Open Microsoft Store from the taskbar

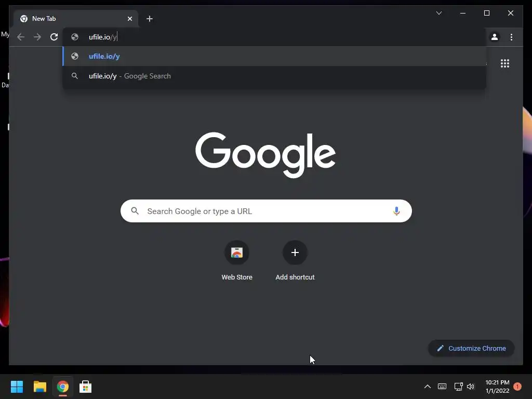coord(85,387)
